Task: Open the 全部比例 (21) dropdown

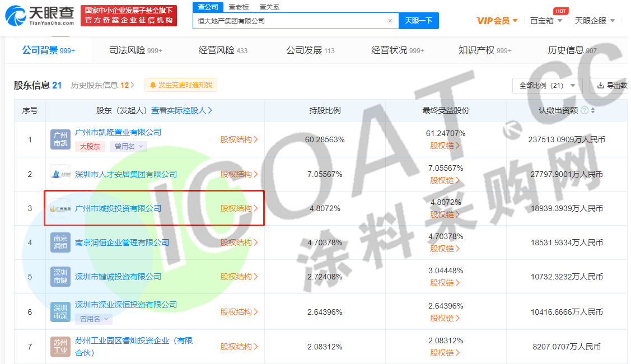Action: [x=547, y=86]
